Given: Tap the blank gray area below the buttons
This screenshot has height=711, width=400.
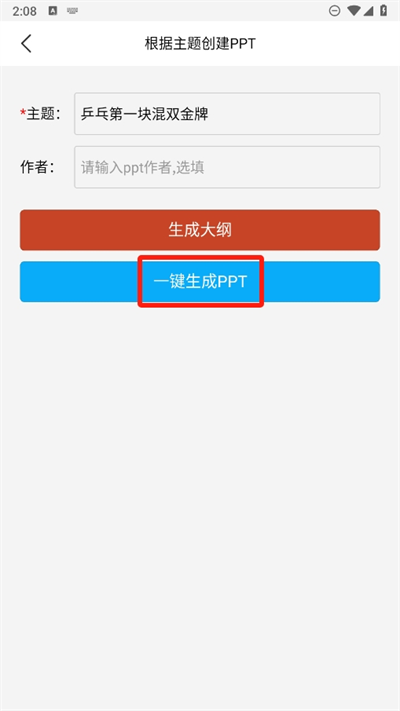Looking at the screenshot, I should pyautogui.click(x=200, y=499).
